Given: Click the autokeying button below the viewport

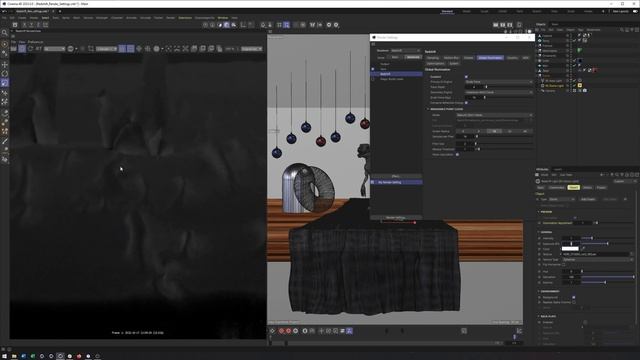Looking at the screenshot, I should coord(289,331).
